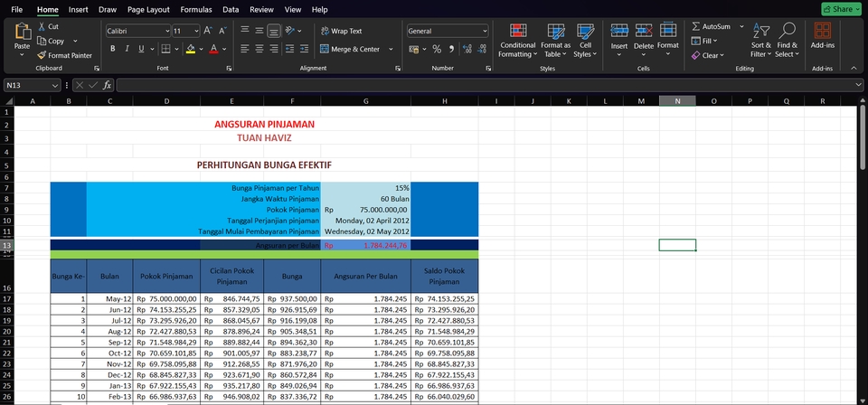Open the General number format dropdown

coord(485,31)
